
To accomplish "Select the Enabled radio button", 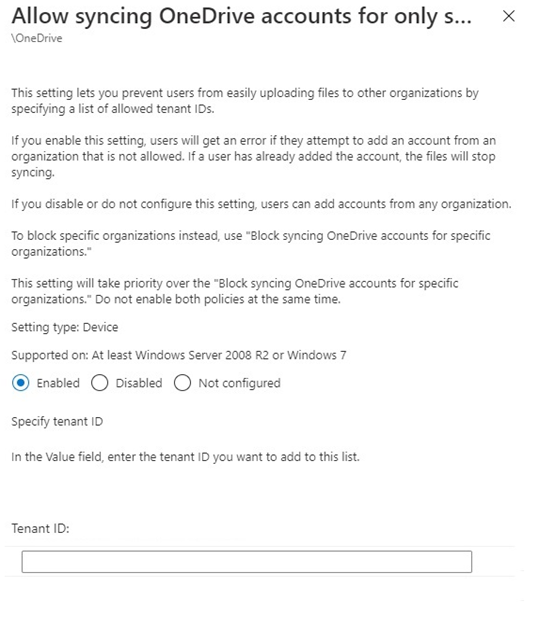I will pos(20,383).
